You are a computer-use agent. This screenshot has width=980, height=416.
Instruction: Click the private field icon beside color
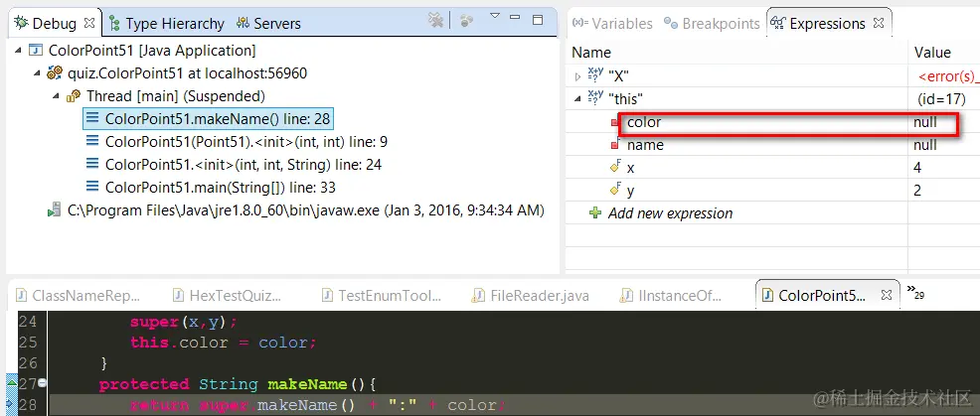point(615,122)
